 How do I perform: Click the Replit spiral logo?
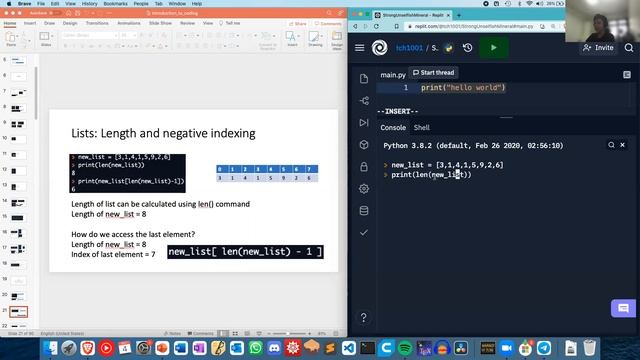click(380, 48)
